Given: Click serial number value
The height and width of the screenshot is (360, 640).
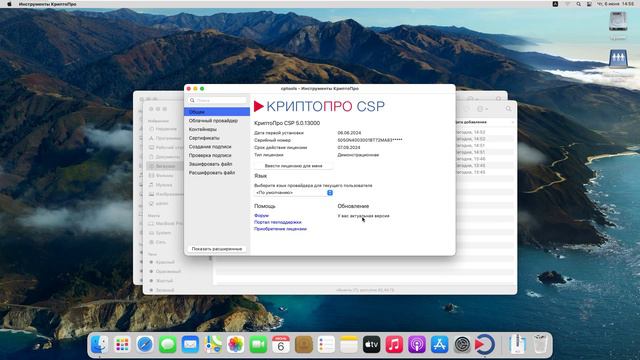Looking at the screenshot, I should pyautogui.click(x=370, y=140).
